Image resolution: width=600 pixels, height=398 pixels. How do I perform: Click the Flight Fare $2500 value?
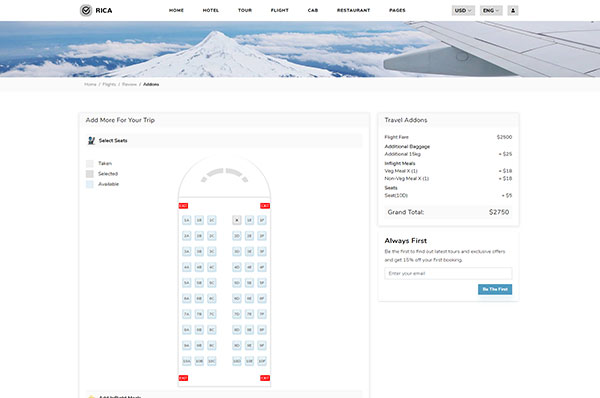click(504, 137)
